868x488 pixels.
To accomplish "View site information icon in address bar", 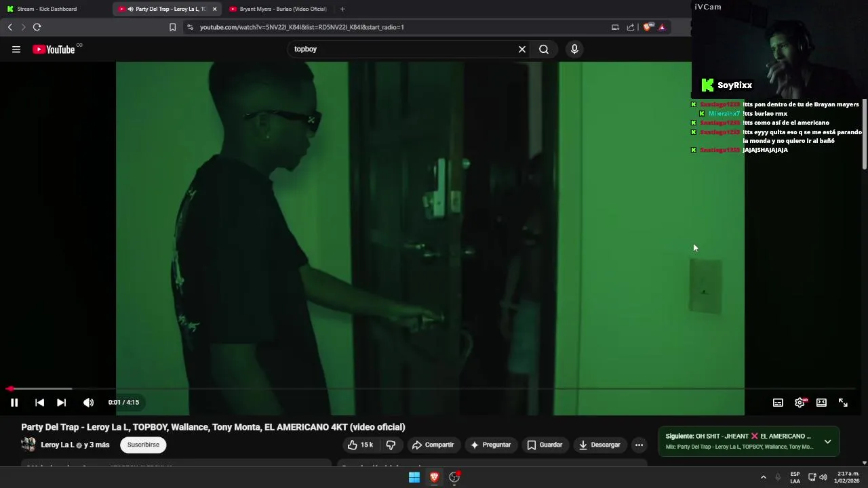I will click(190, 27).
